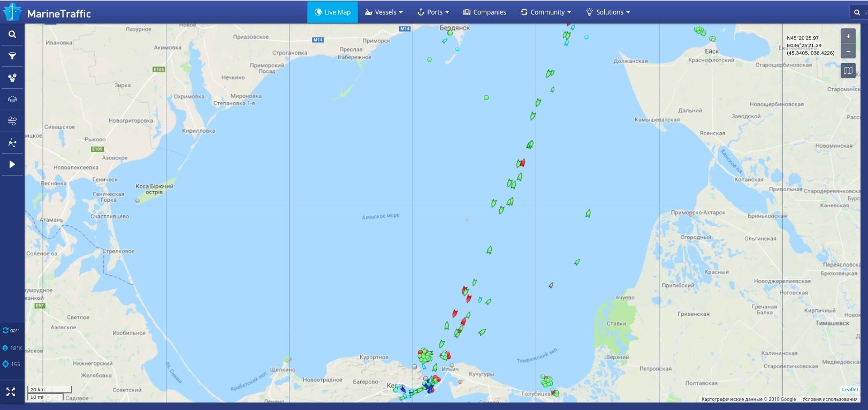This screenshot has width=868, height=410.
Task: Click the Щёлкино town label
Action: point(283,369)
